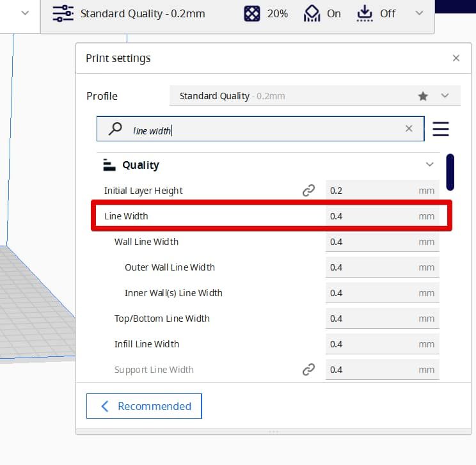
Task: Click the Line Width setting label
Action: click(x=126, y=216)
